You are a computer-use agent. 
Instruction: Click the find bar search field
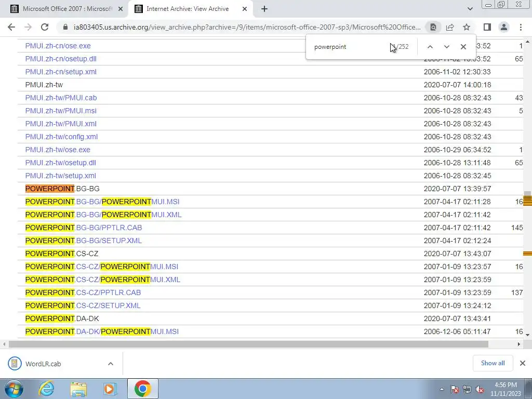(350, 47)
